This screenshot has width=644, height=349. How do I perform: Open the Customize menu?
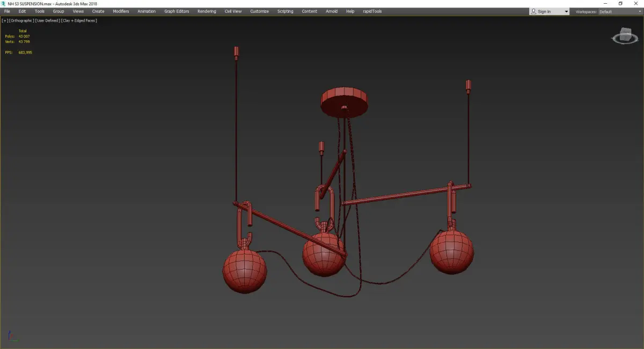tap(259, 11)
